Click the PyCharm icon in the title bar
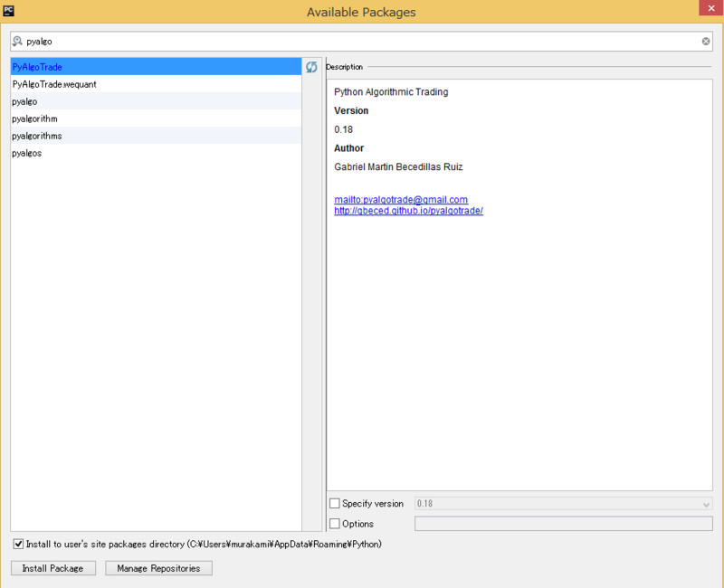 (11, 12)
